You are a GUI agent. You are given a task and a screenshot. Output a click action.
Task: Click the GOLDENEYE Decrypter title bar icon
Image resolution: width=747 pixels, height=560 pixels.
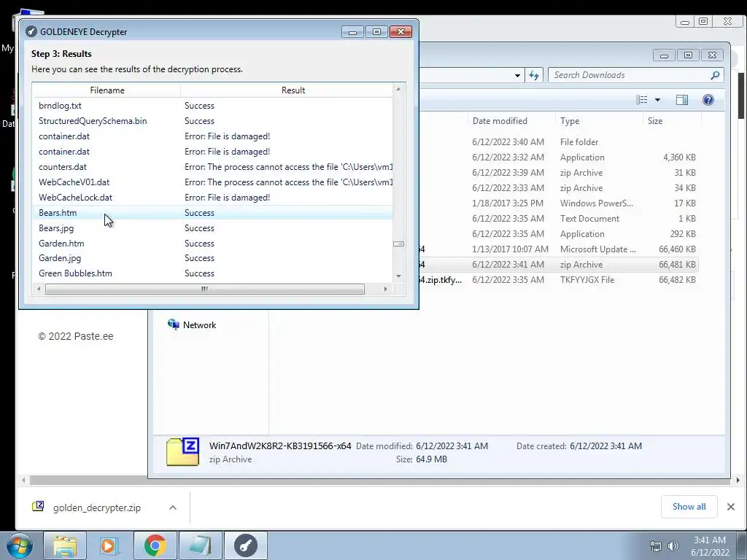[x=31, y=32]
